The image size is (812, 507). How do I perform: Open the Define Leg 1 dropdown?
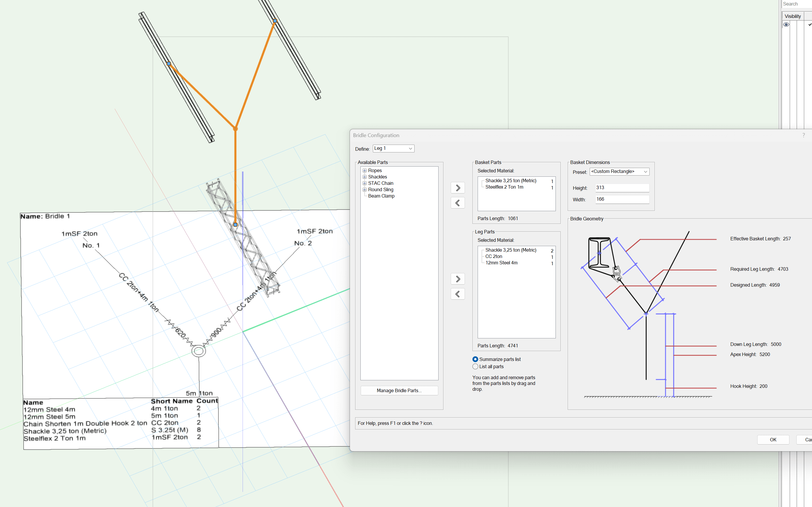(394, 149)
